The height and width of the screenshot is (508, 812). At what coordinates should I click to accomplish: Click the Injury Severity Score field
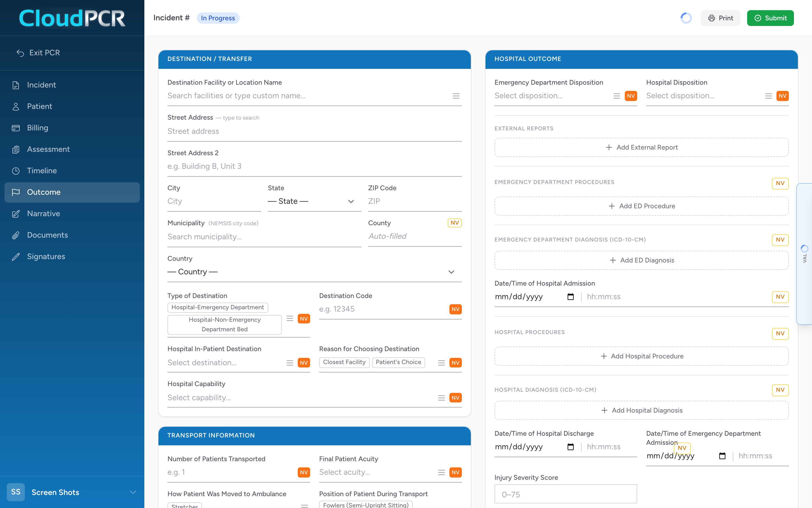pyautogui.click(x=566, y=494)
